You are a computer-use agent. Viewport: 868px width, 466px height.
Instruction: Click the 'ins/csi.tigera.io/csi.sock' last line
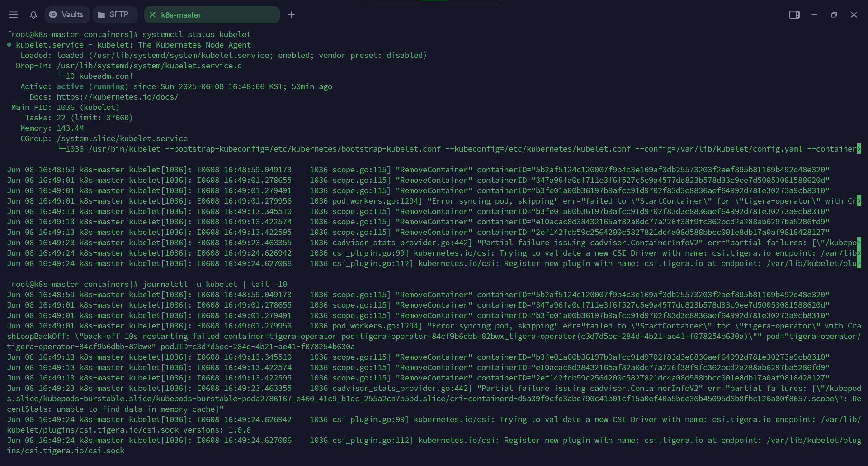pyautogui.click(x=66, y=451)
